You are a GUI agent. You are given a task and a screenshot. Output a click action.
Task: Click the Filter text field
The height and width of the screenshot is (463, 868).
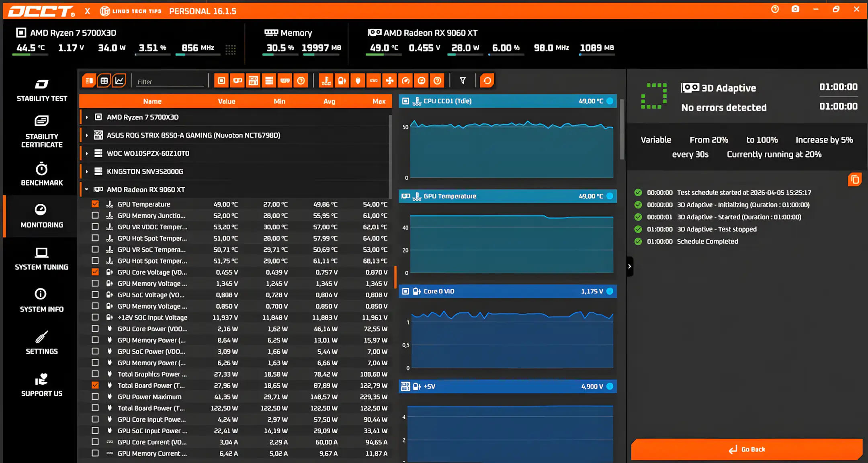[170, 82]
